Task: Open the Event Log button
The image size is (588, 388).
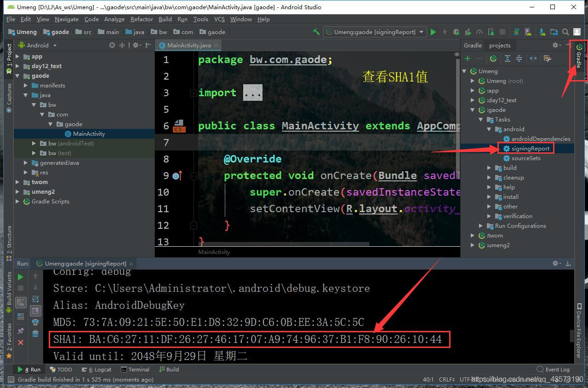Action: [x=553, y=370]
